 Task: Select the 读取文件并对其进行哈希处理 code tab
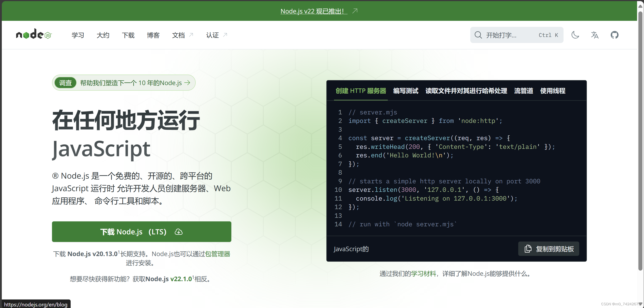[x=466, y=91]
